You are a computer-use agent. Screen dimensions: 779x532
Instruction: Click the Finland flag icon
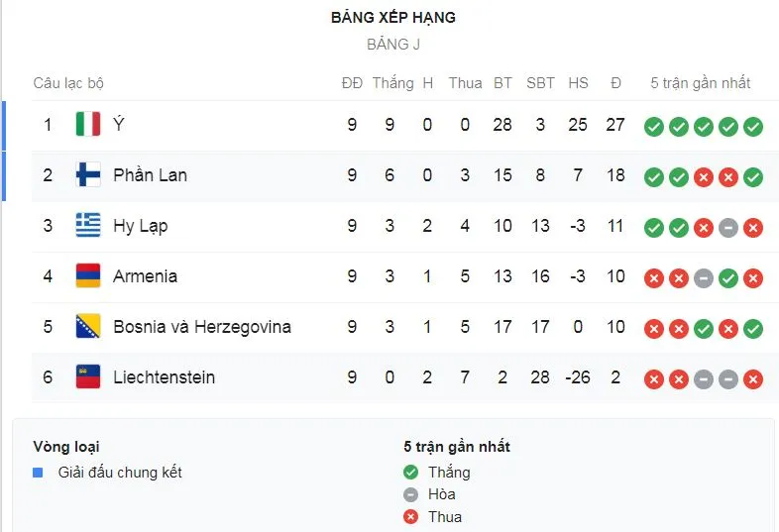pyautogui.click(x=88, y=175)
